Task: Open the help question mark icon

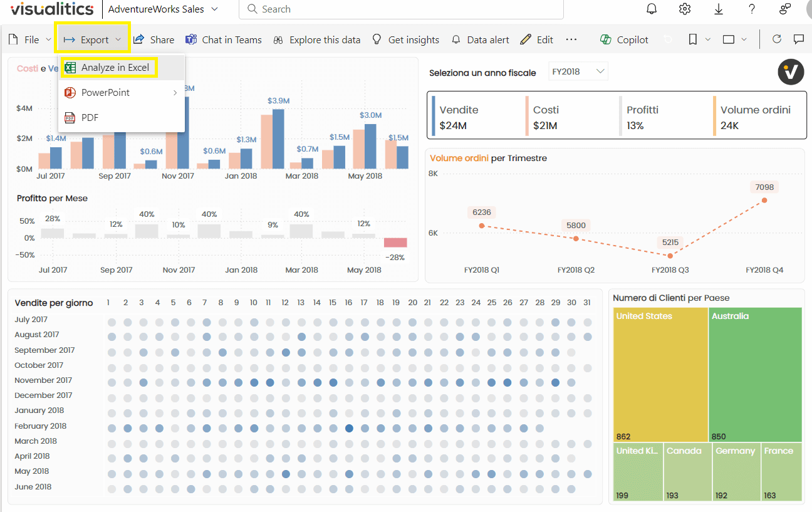Action: [752, 9]
